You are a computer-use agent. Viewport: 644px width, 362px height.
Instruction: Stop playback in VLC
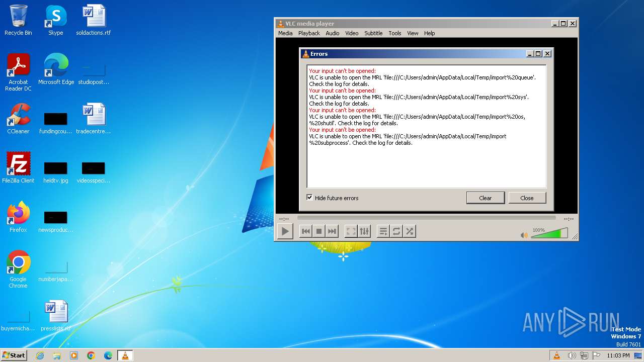[318, 231]
